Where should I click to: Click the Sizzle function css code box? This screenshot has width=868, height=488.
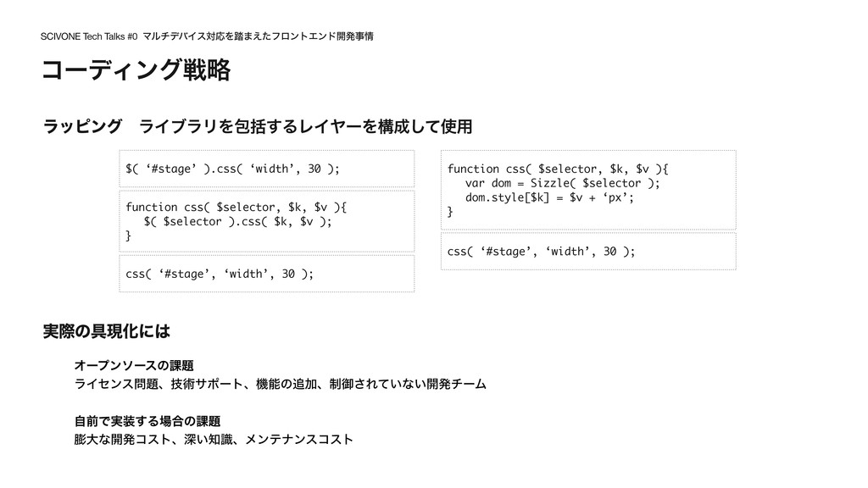point(588,190)
